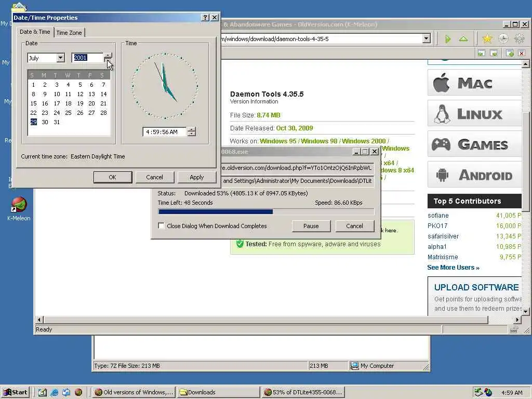Open the See More Users link

click(453, 268)
